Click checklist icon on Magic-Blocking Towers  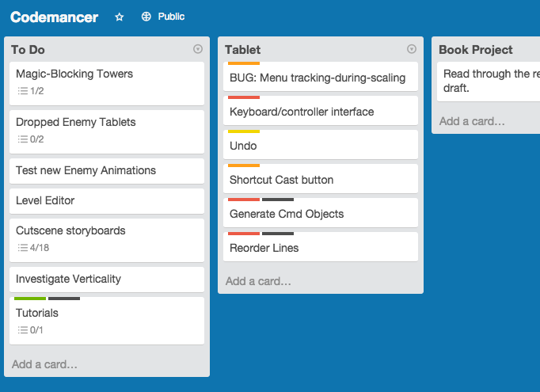click(23, 91)
